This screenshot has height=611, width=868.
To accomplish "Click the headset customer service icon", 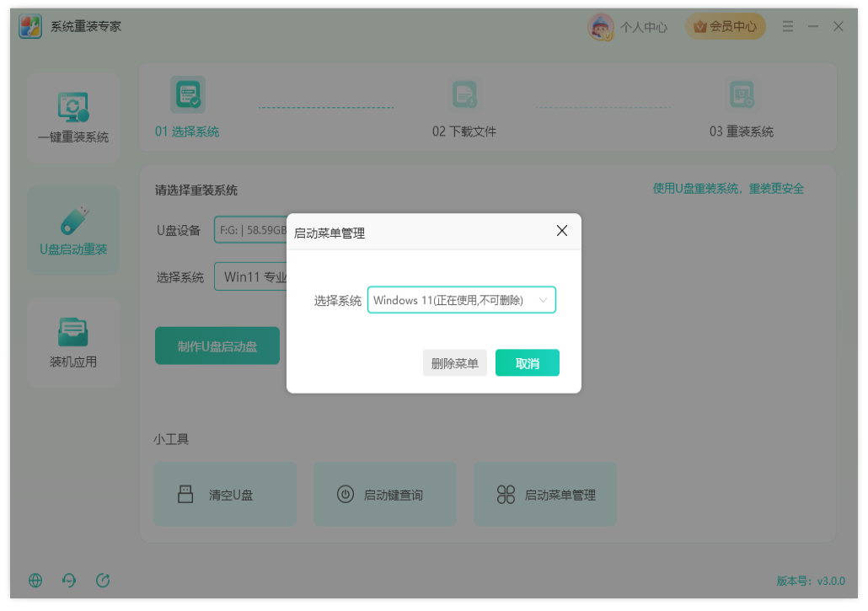I will (69, 580).
